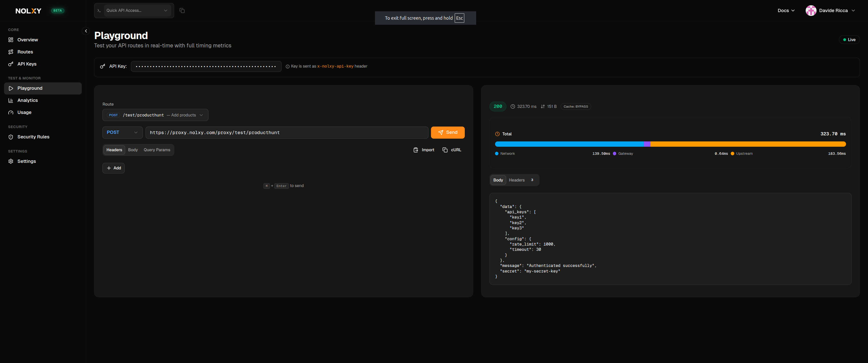868x363 pixels.
Task: Switch to the request Body tab
Action: click(133, 150)
